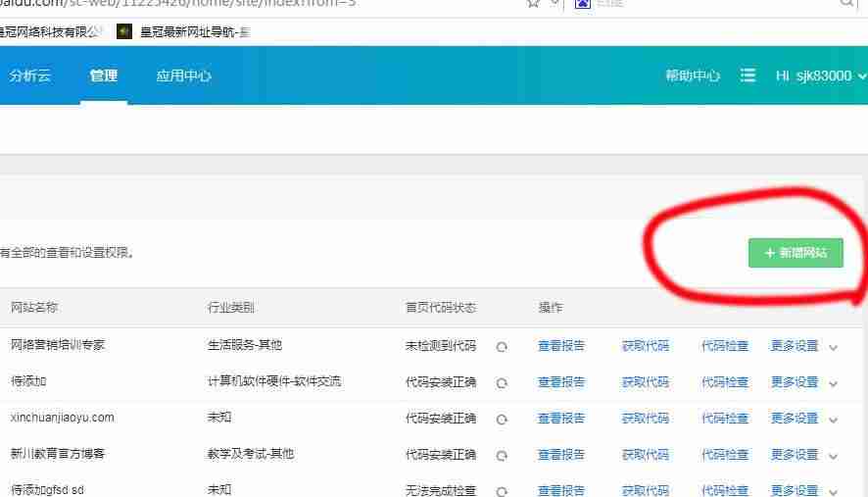Click the 教学及考试-其他 category cell
The image size is (868, 497).
(250, 453)
